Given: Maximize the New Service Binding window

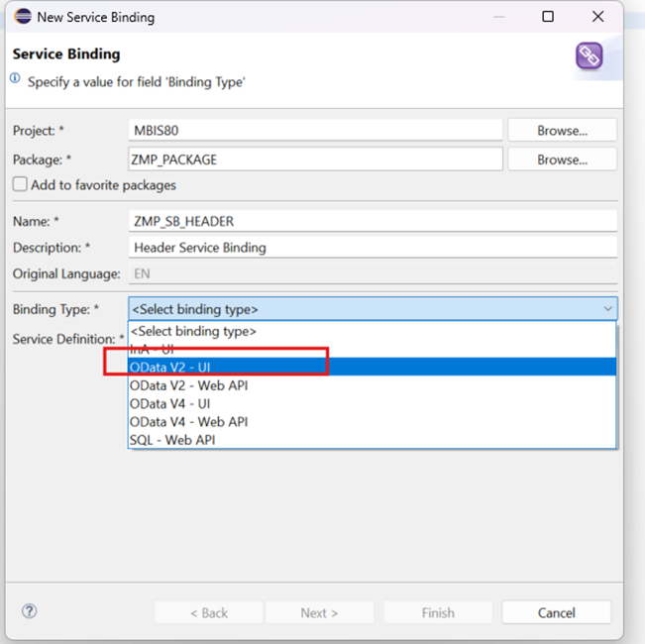Looking at the screenshot, I should [x=548, y=17].
